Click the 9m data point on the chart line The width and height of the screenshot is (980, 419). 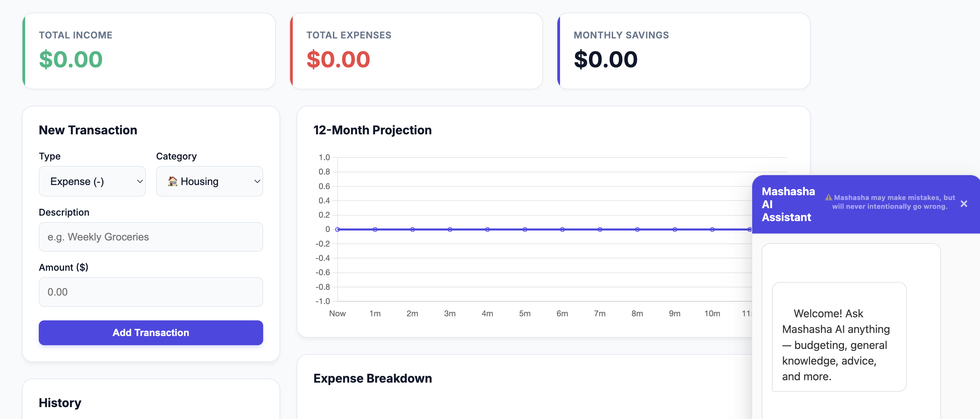click(675, 230)
